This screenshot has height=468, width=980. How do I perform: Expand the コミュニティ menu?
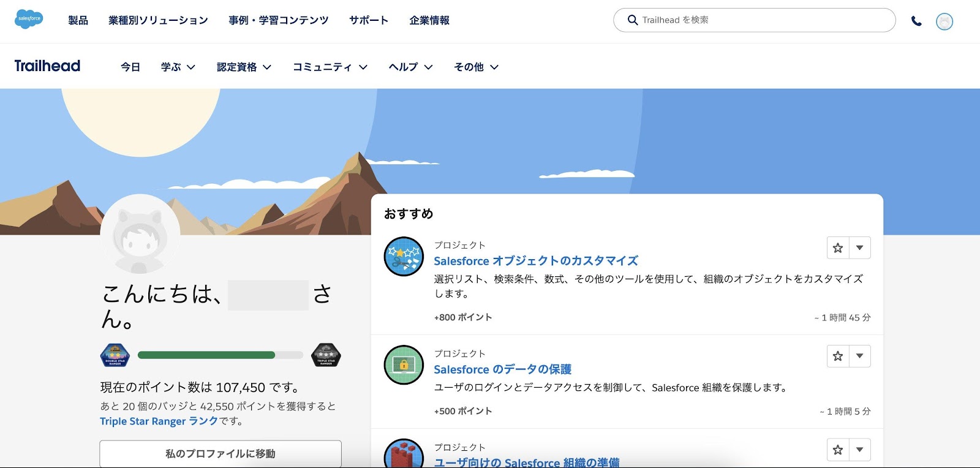(330, 67)
